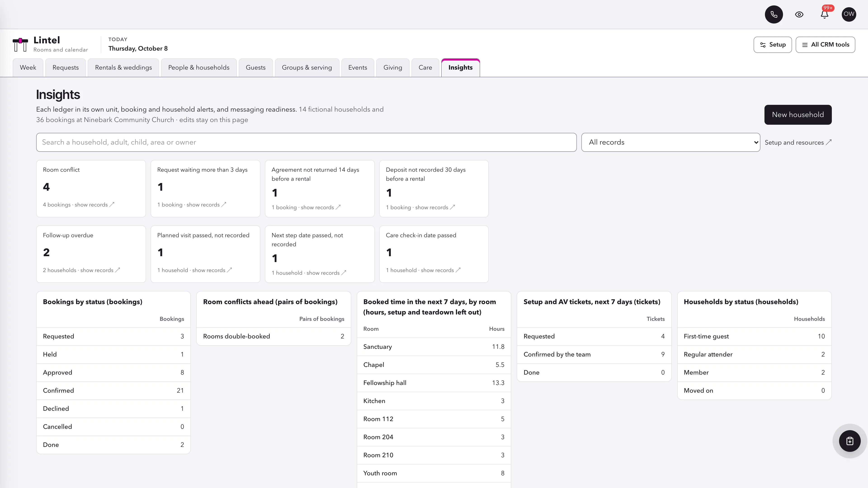Open the OW user avatar menu
Viewport: 868px width, 488px height.
click(849, 14)
